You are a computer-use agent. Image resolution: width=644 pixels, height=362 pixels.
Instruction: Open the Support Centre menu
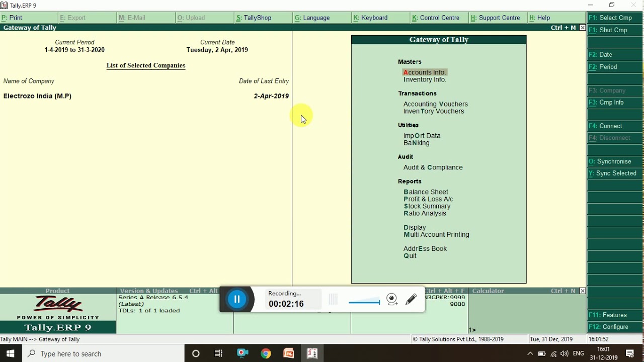[499, 18]
